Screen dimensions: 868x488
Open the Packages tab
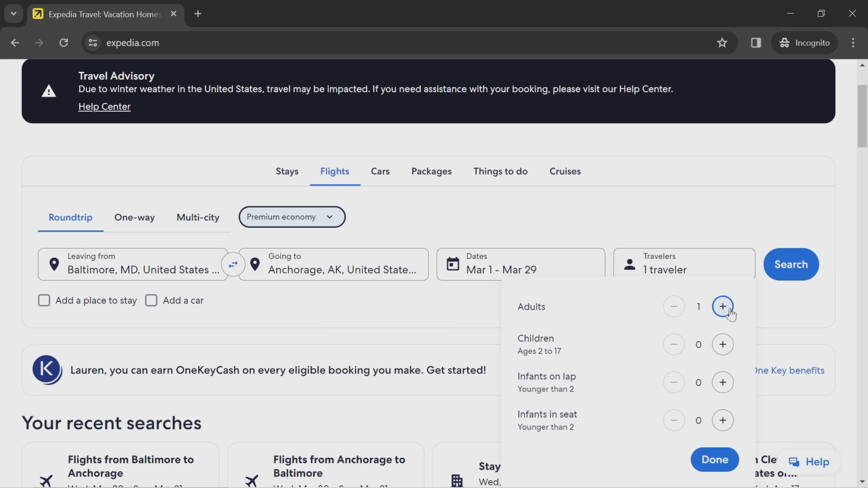point(431,171)
